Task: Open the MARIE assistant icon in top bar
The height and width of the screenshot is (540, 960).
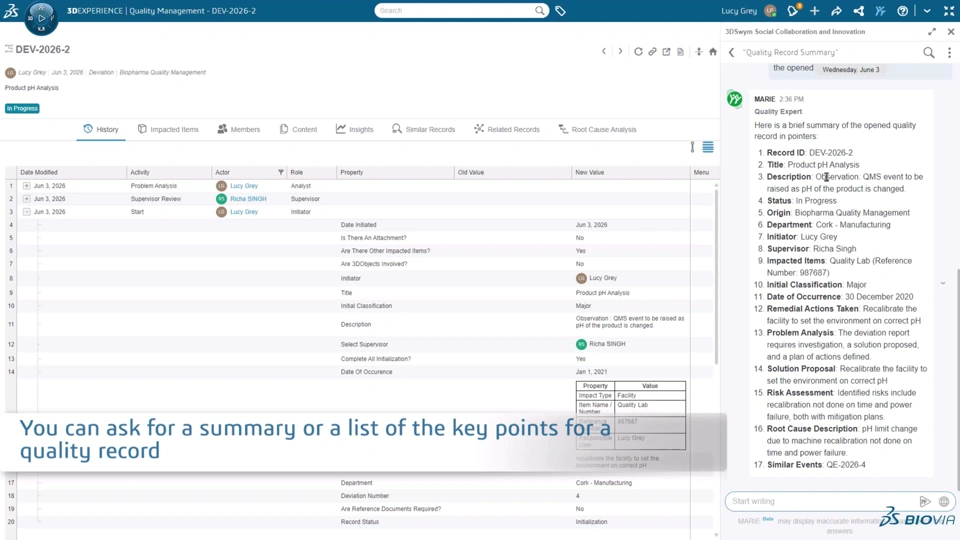Action: pos(880,11)
